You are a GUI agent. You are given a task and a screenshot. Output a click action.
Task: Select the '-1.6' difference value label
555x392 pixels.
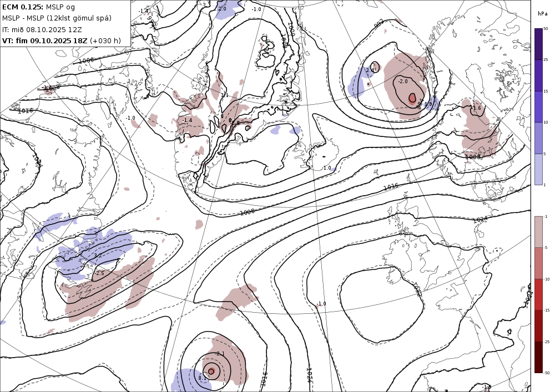click(x=476, y=108)
